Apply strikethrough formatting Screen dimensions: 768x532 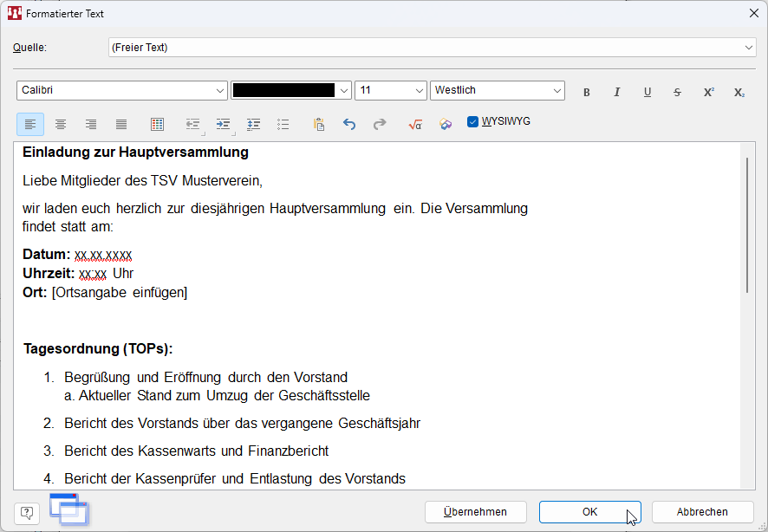coord(678,92)
